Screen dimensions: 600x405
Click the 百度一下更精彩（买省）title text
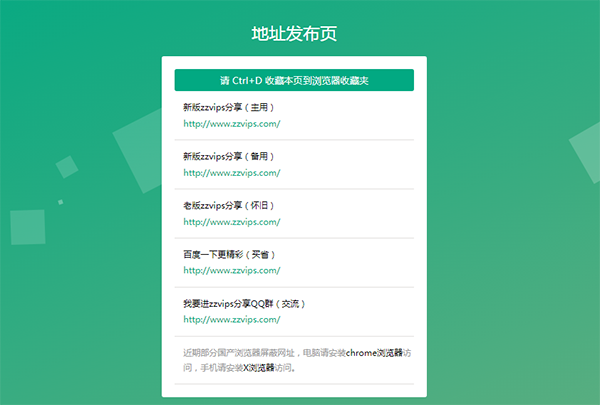coord(229,255)
